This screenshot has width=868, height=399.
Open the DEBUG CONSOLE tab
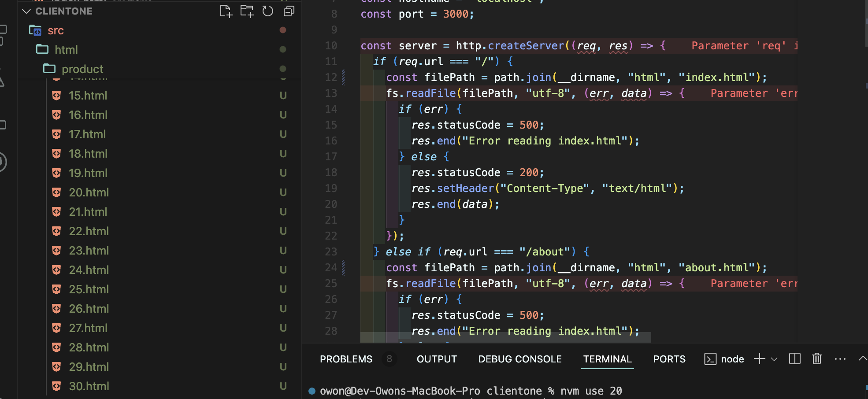coord(520,359)
